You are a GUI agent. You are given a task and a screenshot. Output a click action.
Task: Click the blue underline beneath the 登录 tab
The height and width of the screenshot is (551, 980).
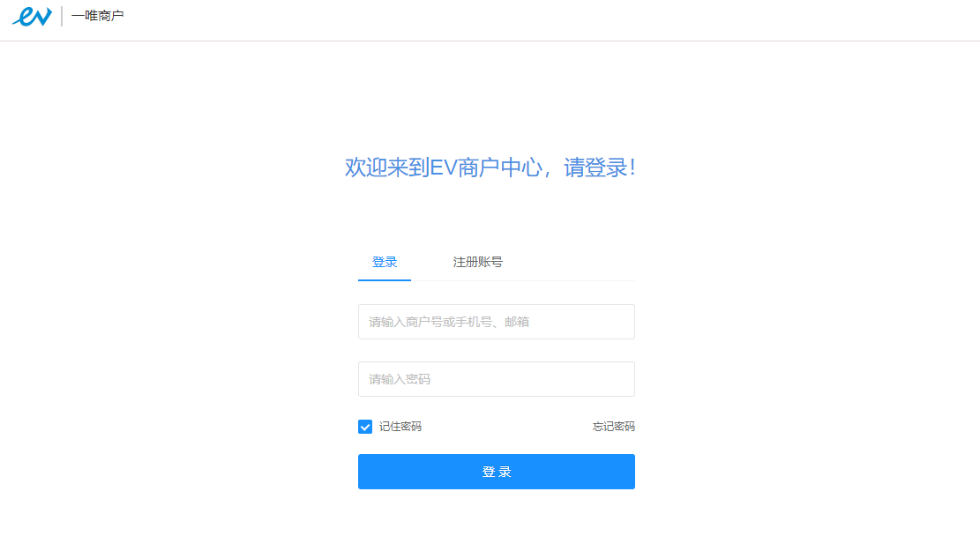pos(385,279)
